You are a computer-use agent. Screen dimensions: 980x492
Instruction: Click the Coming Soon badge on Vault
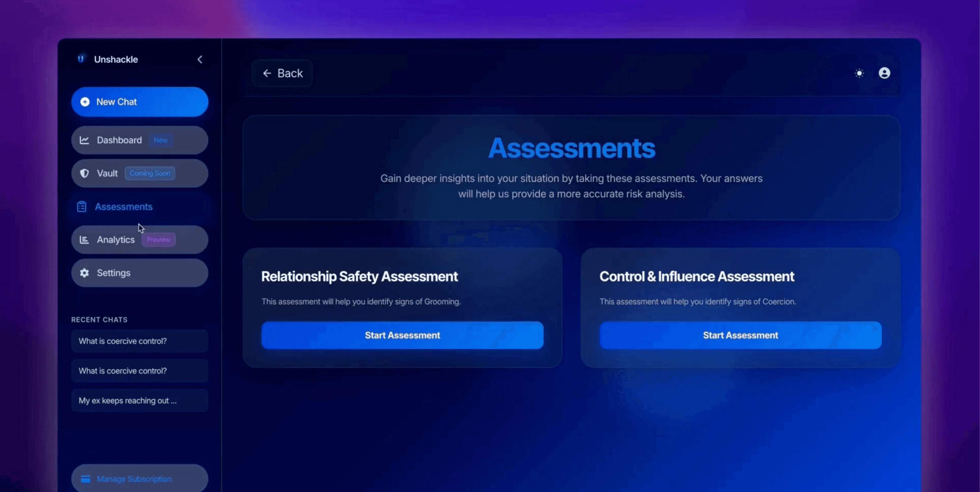point(150,173)
